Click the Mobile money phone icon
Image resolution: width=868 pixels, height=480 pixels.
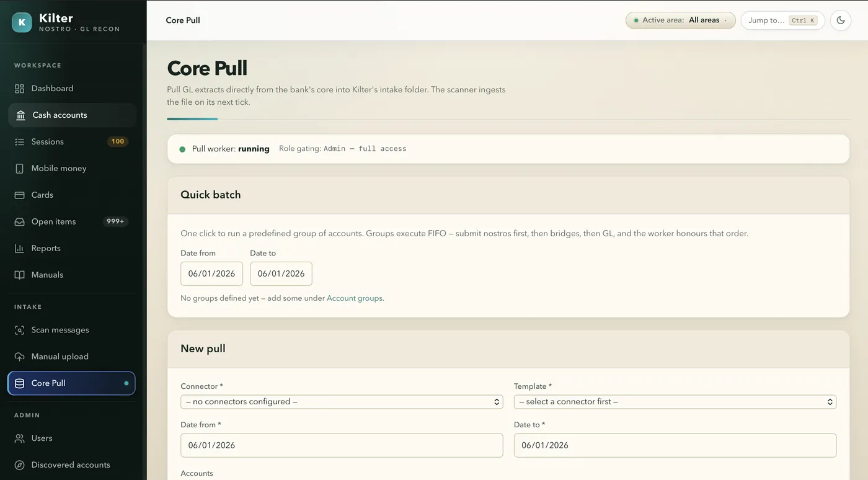tap(20, 169)
